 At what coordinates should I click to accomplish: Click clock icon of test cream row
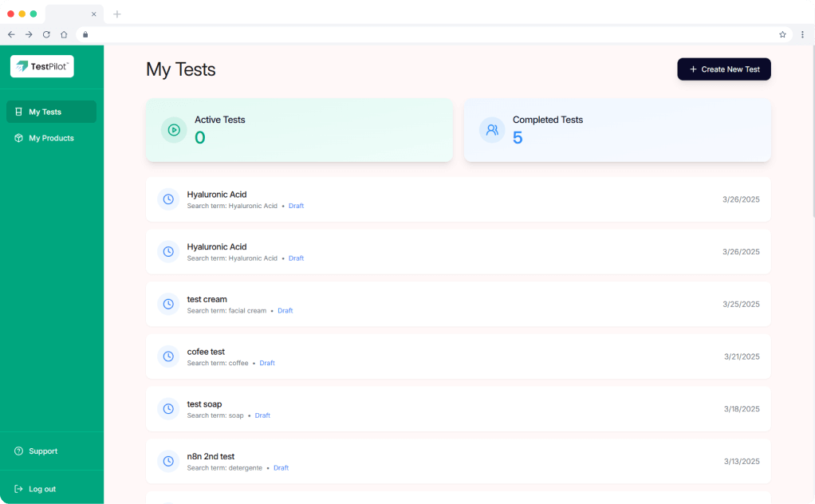pyautogui.click(x=168, y=304)
